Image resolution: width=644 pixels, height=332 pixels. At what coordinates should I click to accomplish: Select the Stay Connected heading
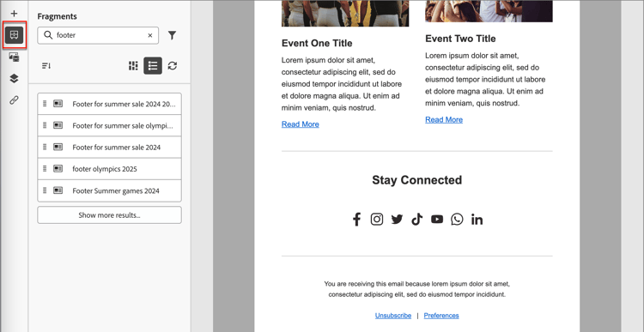[416, 180]
